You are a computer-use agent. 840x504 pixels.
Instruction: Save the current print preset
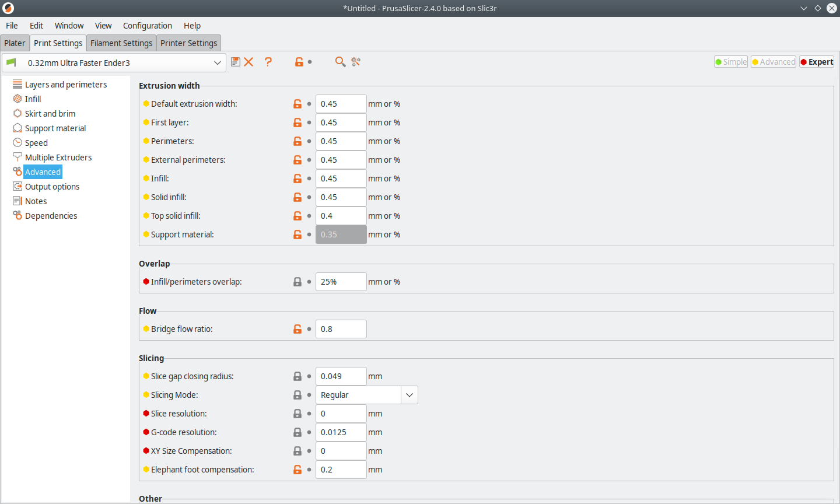236,62
